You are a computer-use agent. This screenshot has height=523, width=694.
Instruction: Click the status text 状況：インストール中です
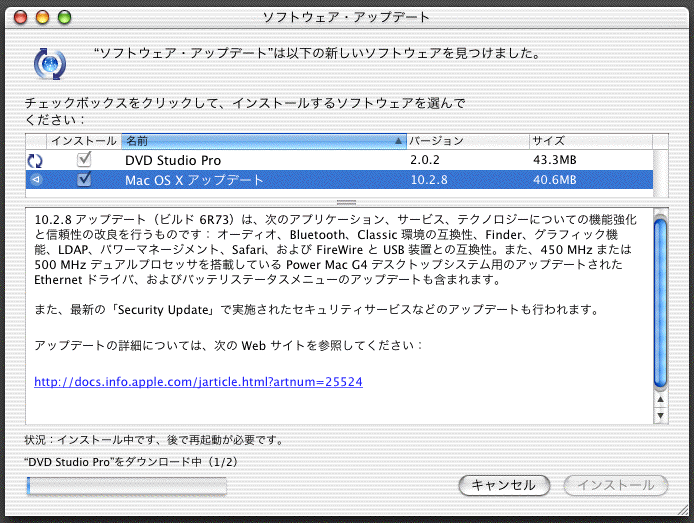point(154,440)
